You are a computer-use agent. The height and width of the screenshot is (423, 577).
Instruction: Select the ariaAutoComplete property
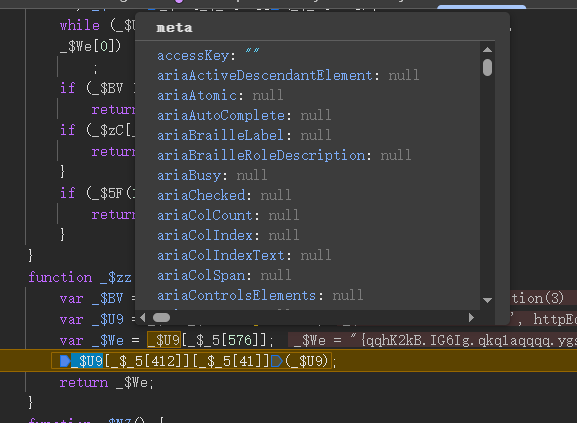244,115
